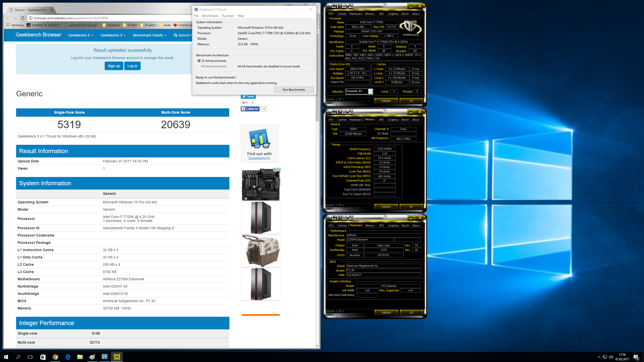Show hidden tray icons chevron
The height and width of the screenshot is (362, 644).
599,357
